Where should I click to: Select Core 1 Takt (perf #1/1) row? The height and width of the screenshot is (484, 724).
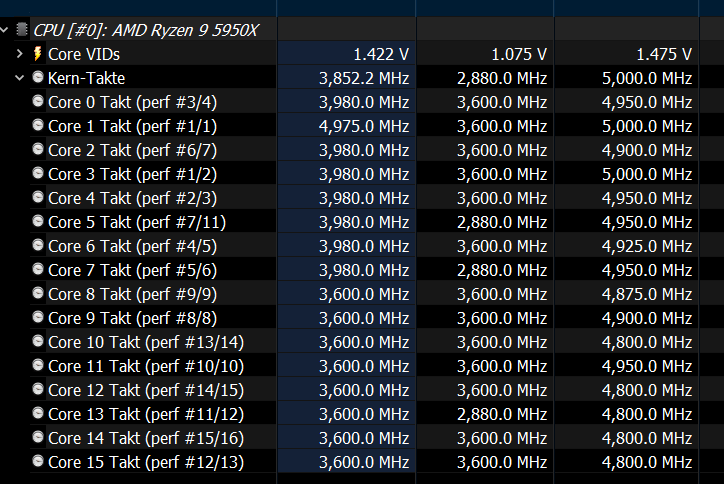(362, 126)
